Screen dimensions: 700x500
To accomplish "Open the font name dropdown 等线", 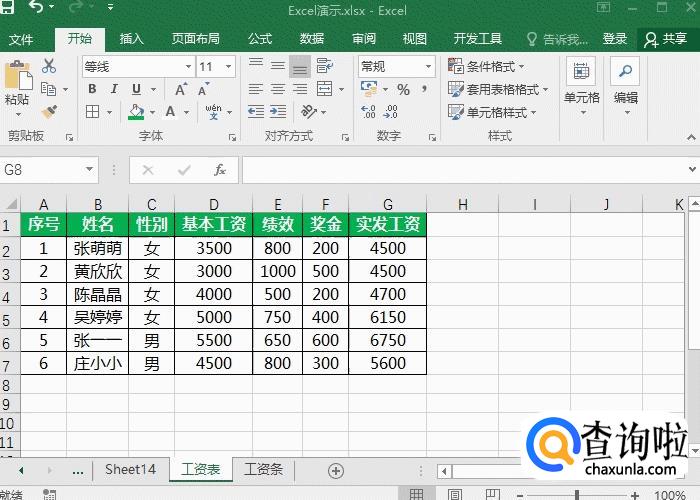I will tap(188, 66).
